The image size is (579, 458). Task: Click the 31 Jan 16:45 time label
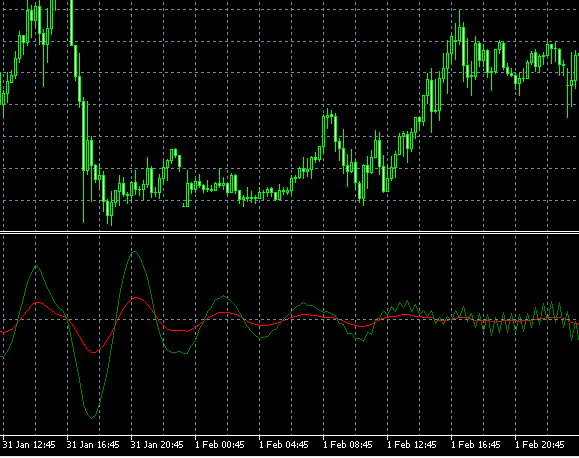pos(93,444)
